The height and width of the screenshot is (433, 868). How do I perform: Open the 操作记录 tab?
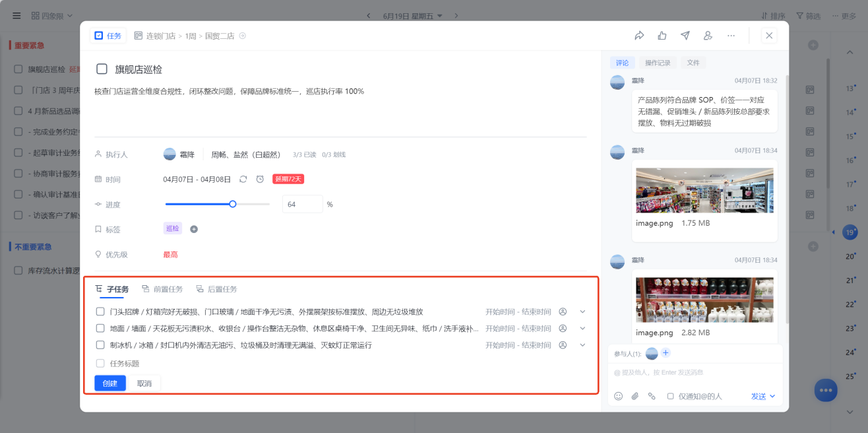tap(658, 63)
